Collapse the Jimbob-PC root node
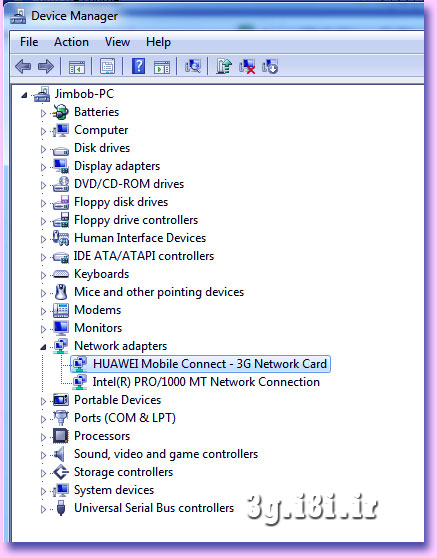Image resolution: width=437 pixels, height=558 pixels. point(24,95)
